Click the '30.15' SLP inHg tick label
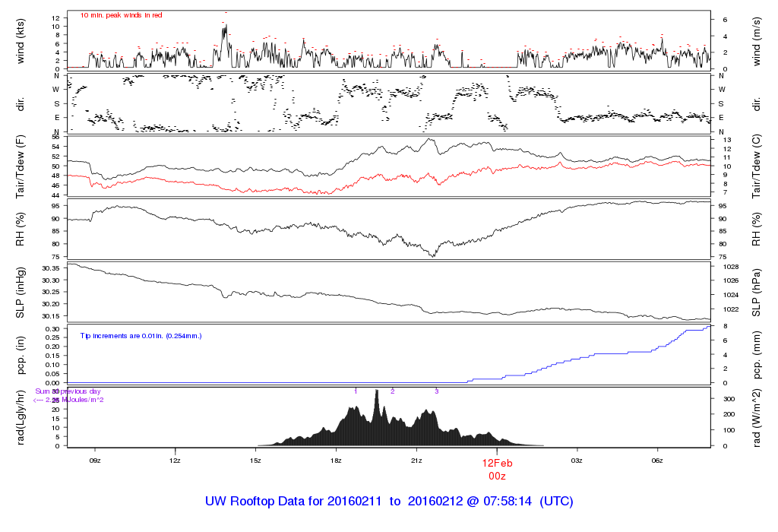This screenshot has height=532, width=778. (51, 316)
